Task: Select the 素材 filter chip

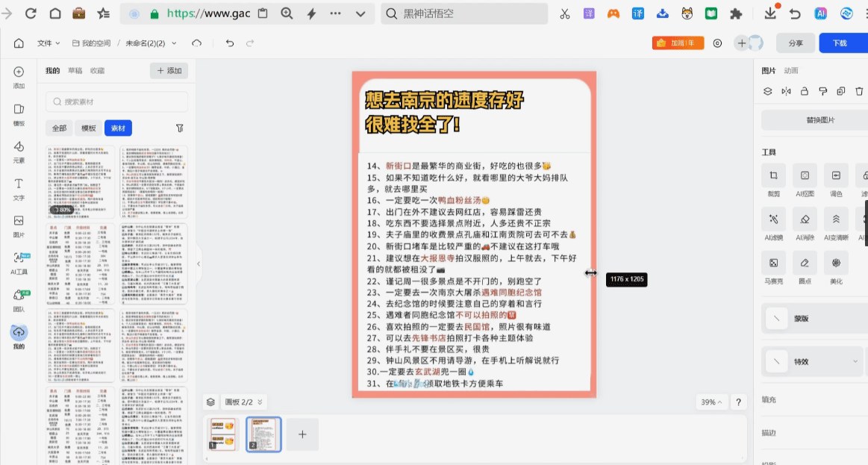Action: coord(118,128)
